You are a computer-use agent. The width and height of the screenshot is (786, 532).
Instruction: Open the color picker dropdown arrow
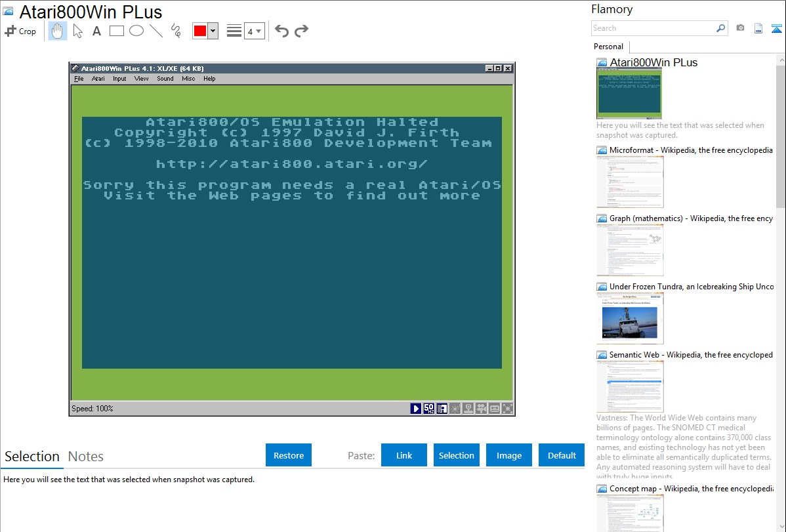(213, 31)
